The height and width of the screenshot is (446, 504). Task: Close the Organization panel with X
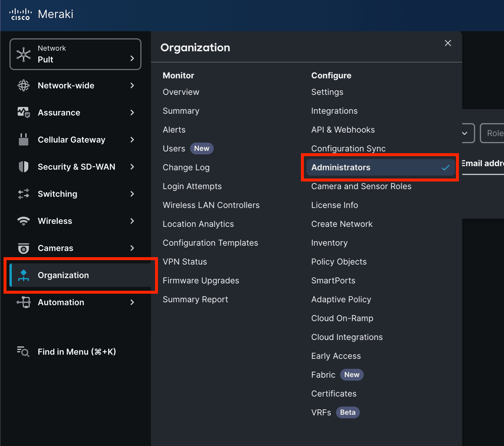448,43
